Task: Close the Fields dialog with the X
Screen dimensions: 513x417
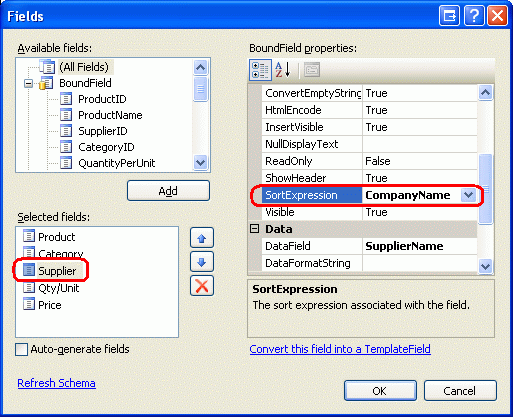Action: [497, 15]
